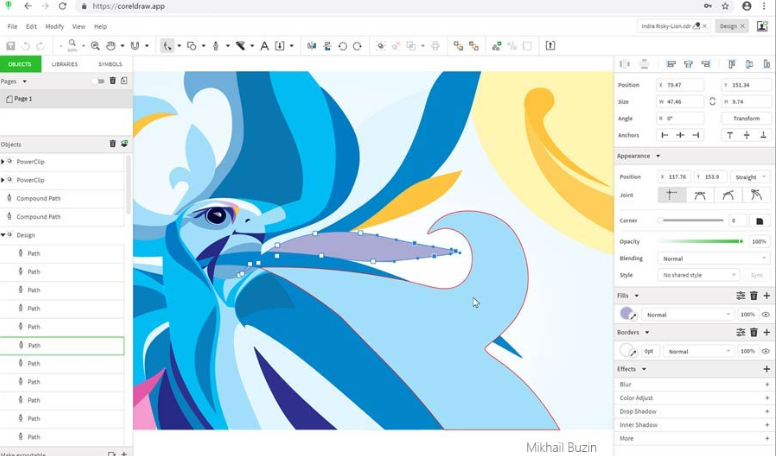Open the Fills section dropdown arrow

(637, 296)
